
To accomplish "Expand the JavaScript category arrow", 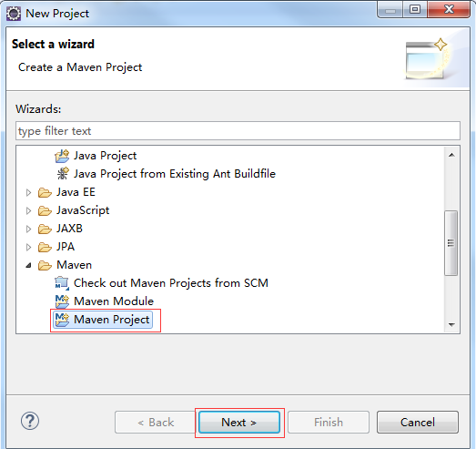I will click(x=28, y=210).
